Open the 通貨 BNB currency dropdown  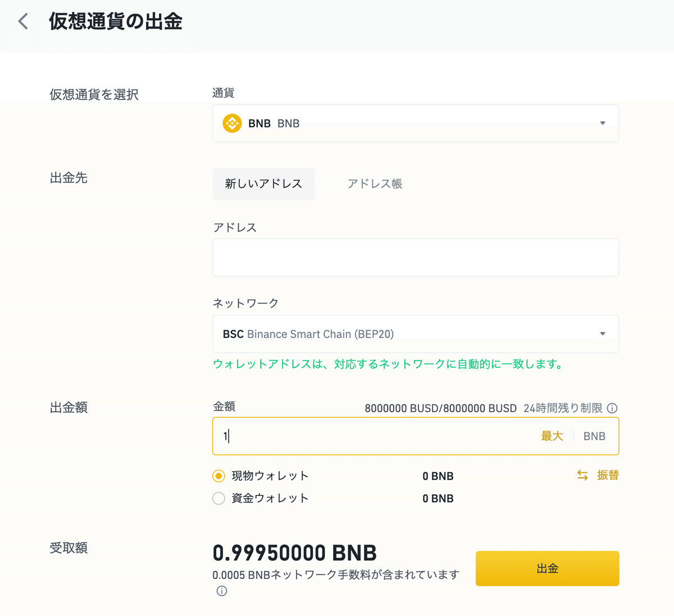(416, 123)
